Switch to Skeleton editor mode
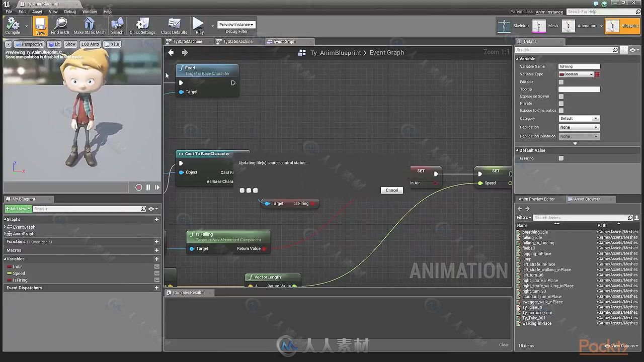Image resolution: width=644 pixels, height=362 pixels. [x=513, y=26]
